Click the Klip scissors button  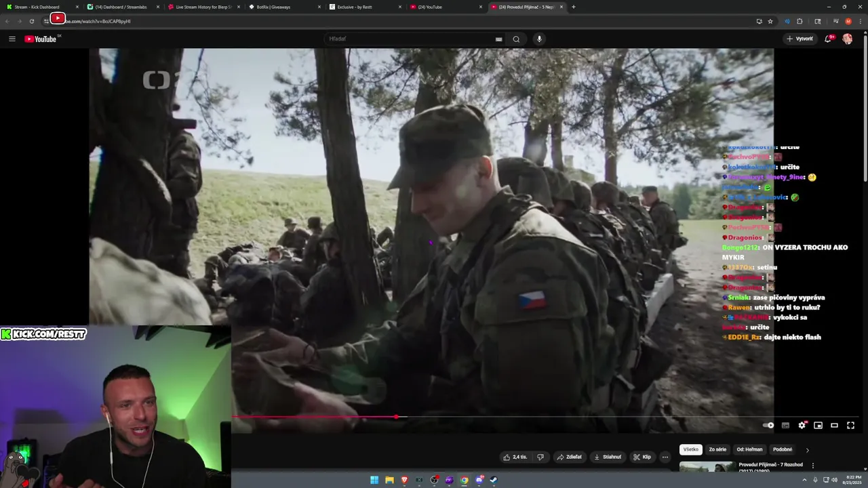(642, 457)
